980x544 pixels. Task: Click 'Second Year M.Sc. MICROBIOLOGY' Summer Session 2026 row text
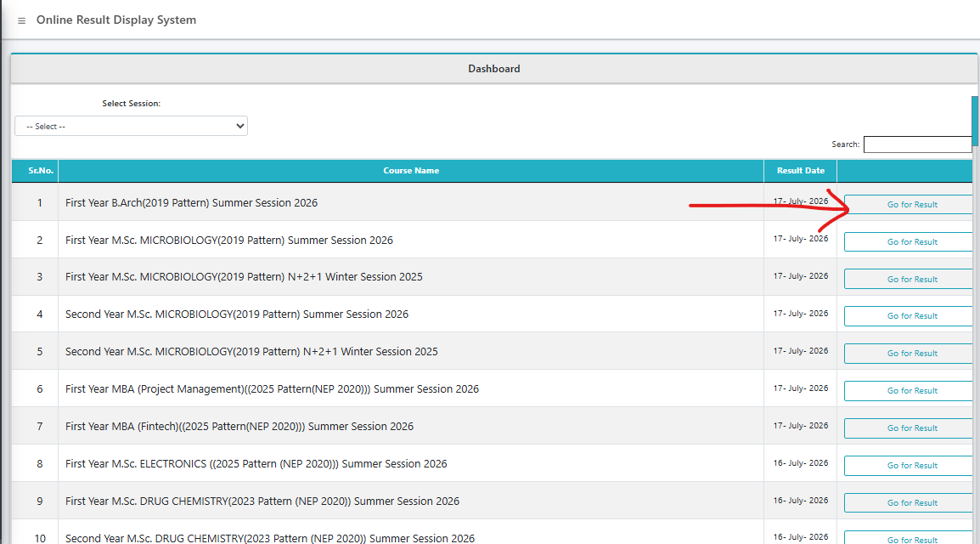(237, 314)
